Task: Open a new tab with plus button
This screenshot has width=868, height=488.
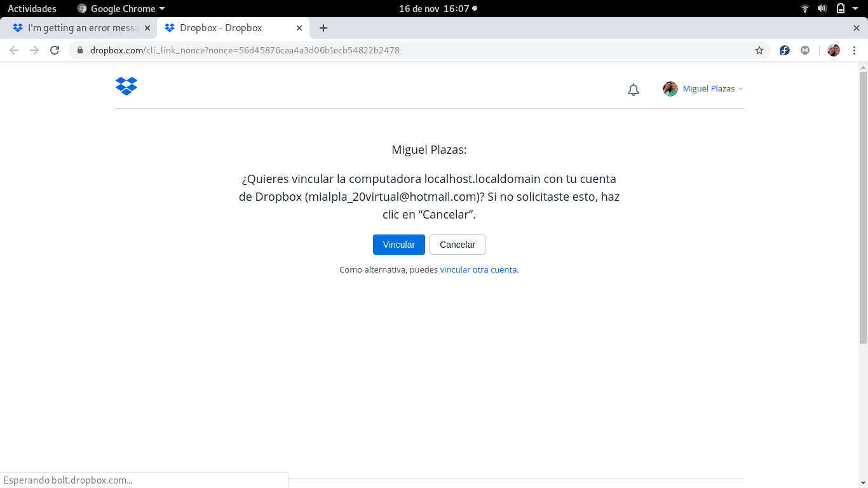Action: [x=323, y=28]
